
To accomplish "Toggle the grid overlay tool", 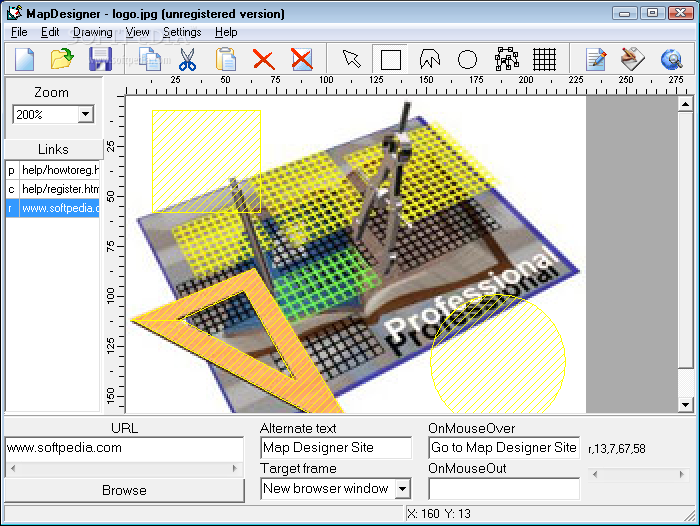I will coord(545,59).
